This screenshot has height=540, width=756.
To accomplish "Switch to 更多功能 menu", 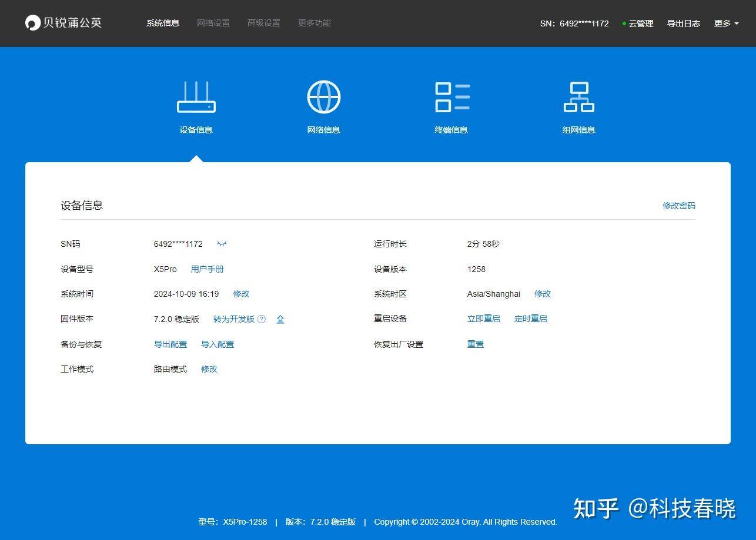I will pos(315,23).
